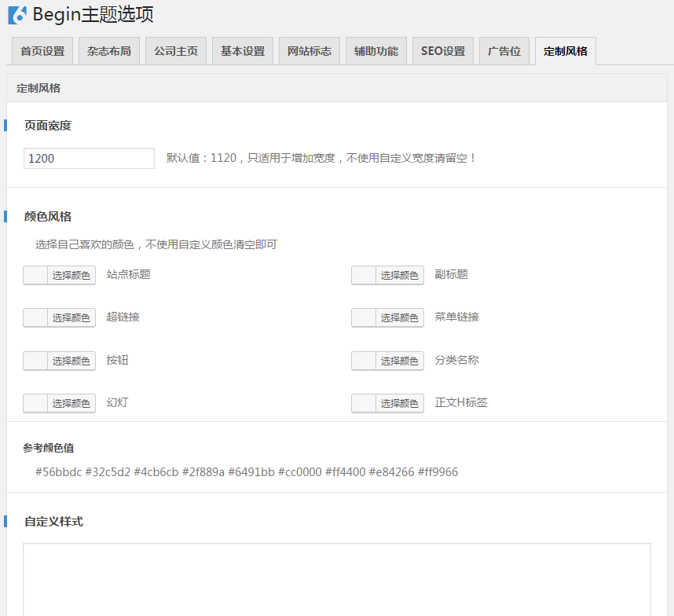Click 选择颜色 button for 菜单链接
The height and width of the screenshot is (616, 674).
[400, 317]
